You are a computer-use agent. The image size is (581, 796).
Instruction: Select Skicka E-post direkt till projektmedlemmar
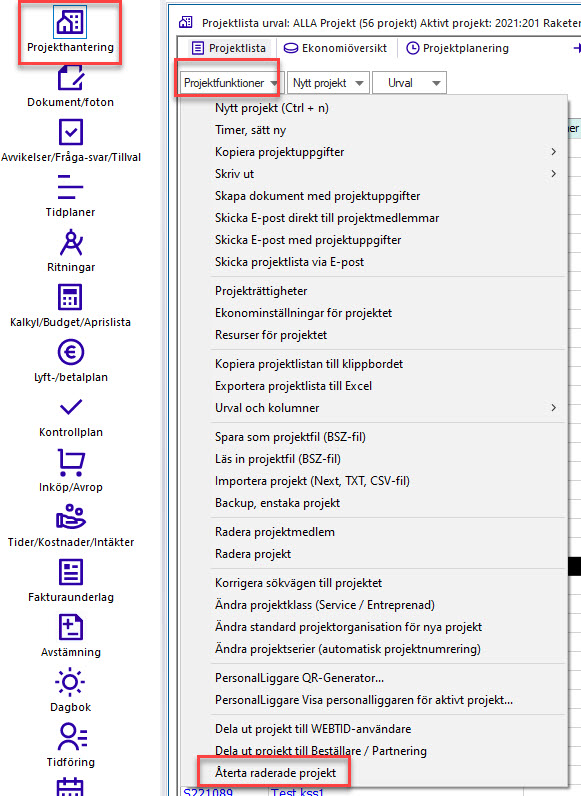(327, 218)
